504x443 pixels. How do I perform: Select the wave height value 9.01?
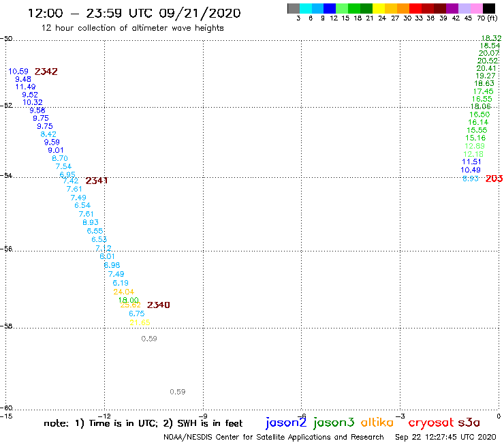(56, 150)
